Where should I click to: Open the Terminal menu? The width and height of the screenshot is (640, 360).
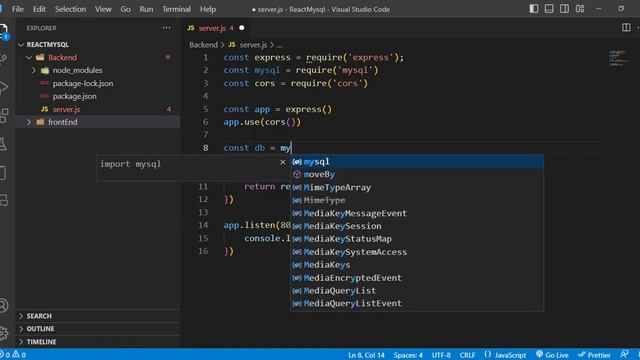pos(176,9)
